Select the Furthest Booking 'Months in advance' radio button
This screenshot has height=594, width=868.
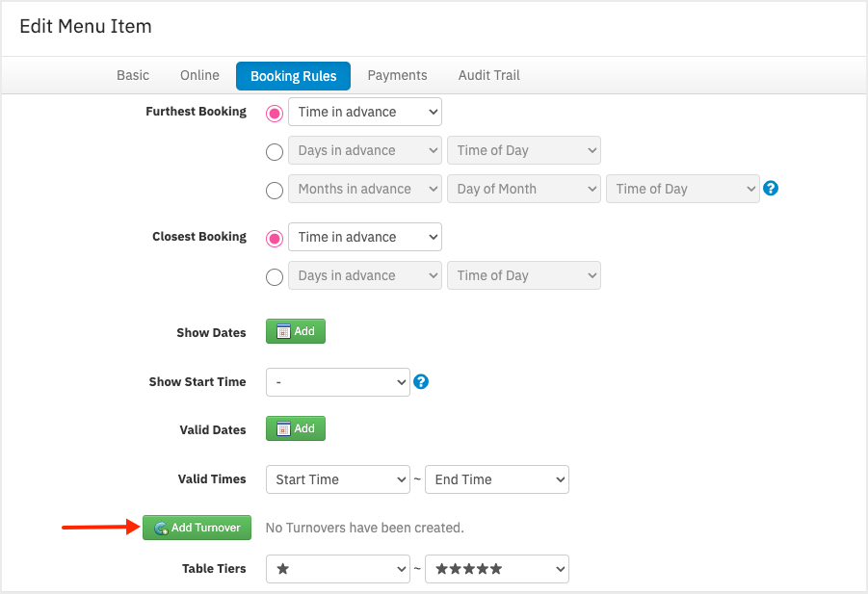[275, 191]
